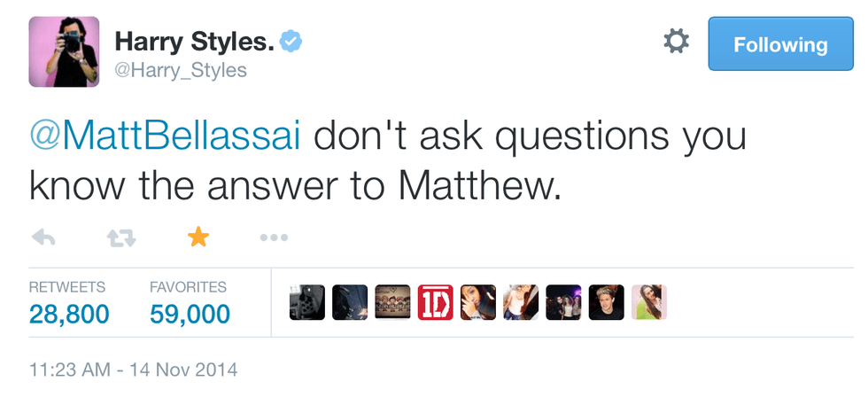Open the red 1D logo avatar
The width and height of the screenshot is (868, 397).
coord(435,302)
